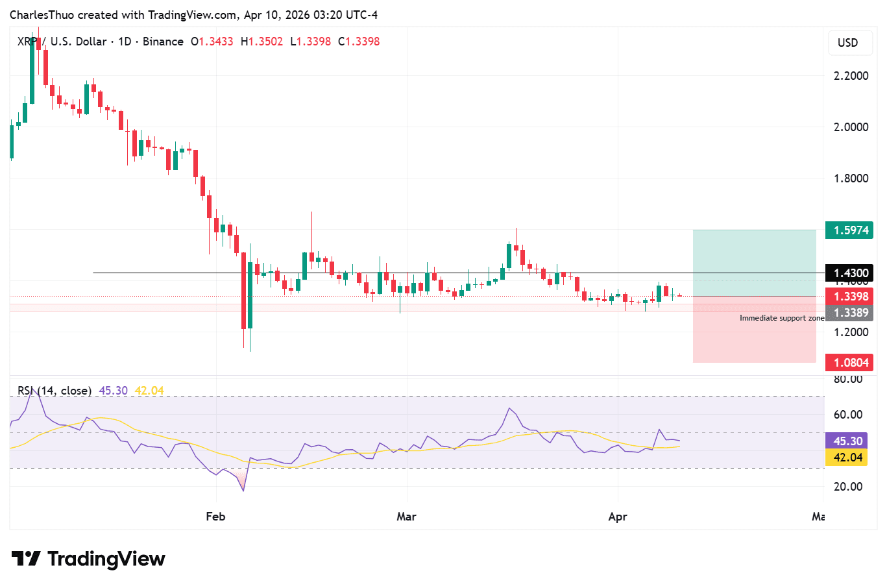Toggle the yellow 42.04 RSI value badge
887x588 pixels.
[x=850, y=458]
